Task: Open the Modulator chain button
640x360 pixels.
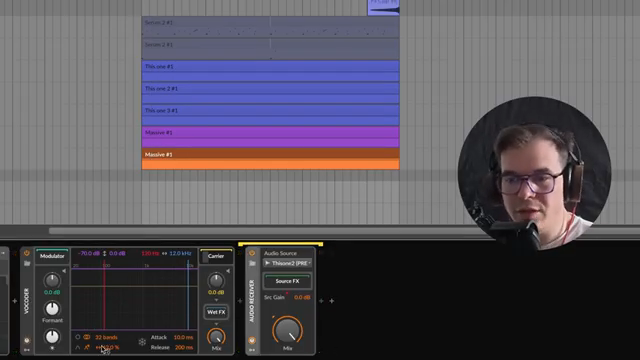Action: coord(52,256)
